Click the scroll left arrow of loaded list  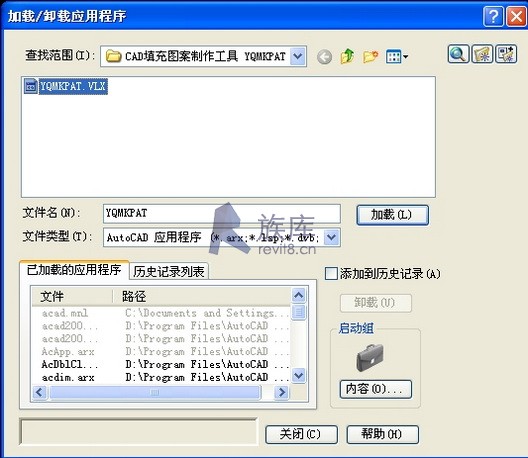point(40,392)
